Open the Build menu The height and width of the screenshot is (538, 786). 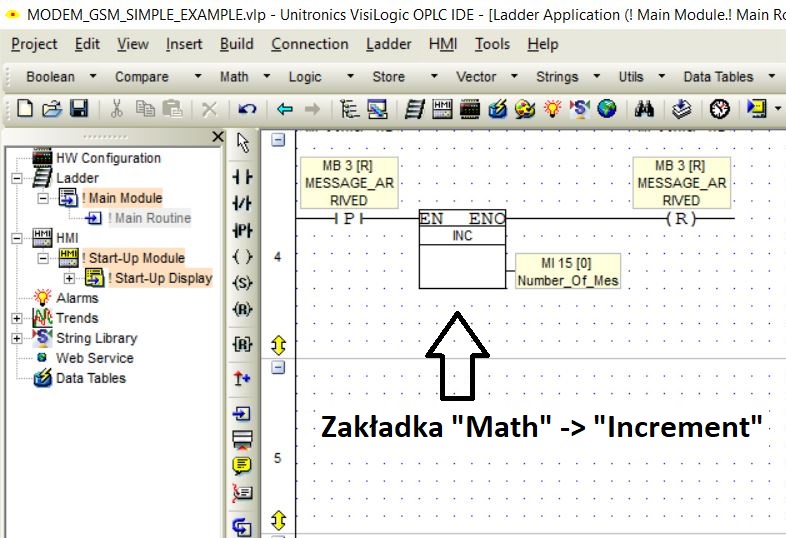click(x=237, y=44)
